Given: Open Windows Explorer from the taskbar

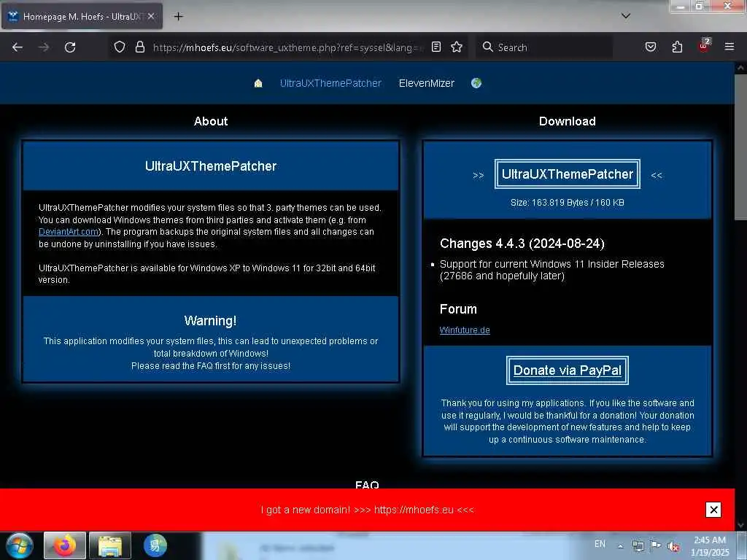Looking at the screenshot, I should (110, 545).
